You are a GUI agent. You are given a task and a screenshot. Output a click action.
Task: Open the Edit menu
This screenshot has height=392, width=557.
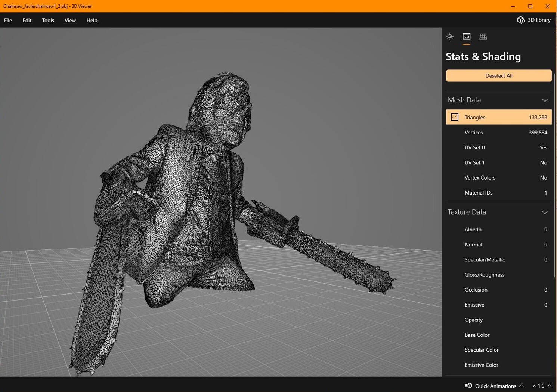tap(27, 20)
